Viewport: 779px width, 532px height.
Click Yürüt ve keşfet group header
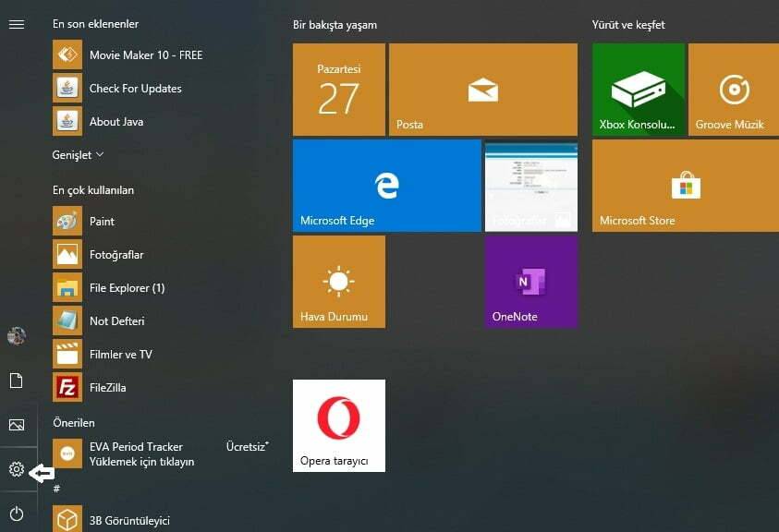(x=628, y=25)
